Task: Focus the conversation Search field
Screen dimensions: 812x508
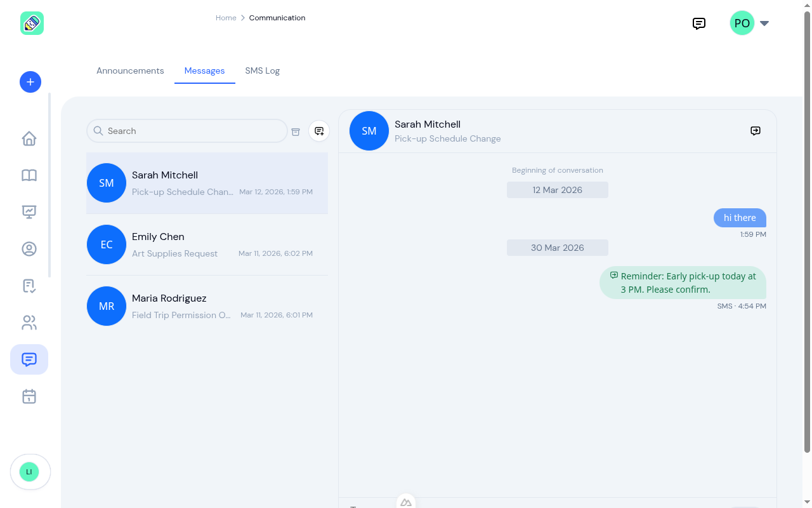Action: [187, 131]
